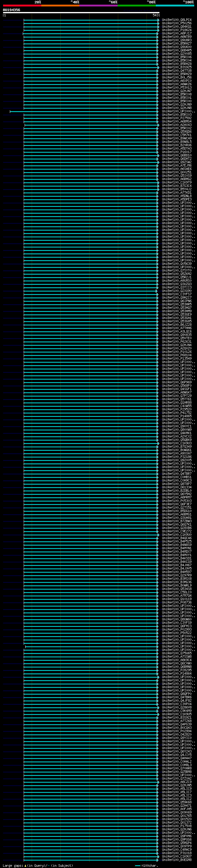Select the UniRef100_P02993 label
197x868 pixels.
click(176, 629)
